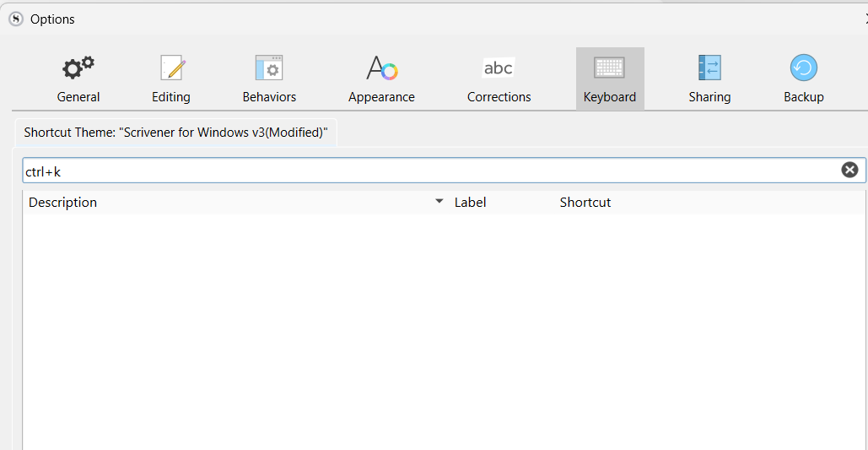This screenshot has width=868, height=450.
Task: Select the Behaviors window-gear icon
Action: click(269, 68)
